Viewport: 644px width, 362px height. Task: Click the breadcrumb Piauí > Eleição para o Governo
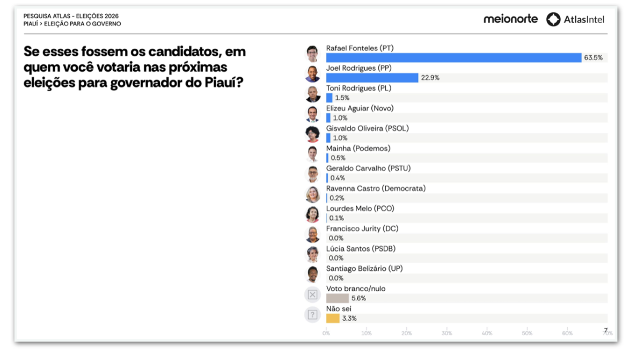72,24
